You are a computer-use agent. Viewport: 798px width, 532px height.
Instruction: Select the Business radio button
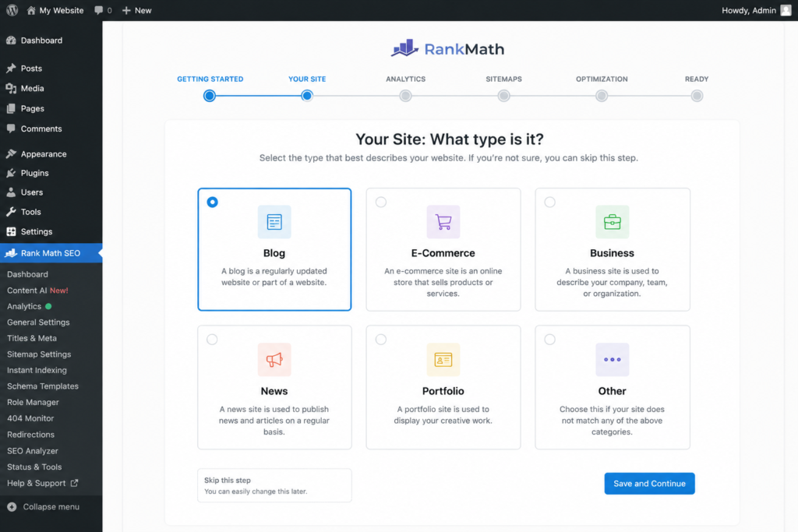(549, 202)
